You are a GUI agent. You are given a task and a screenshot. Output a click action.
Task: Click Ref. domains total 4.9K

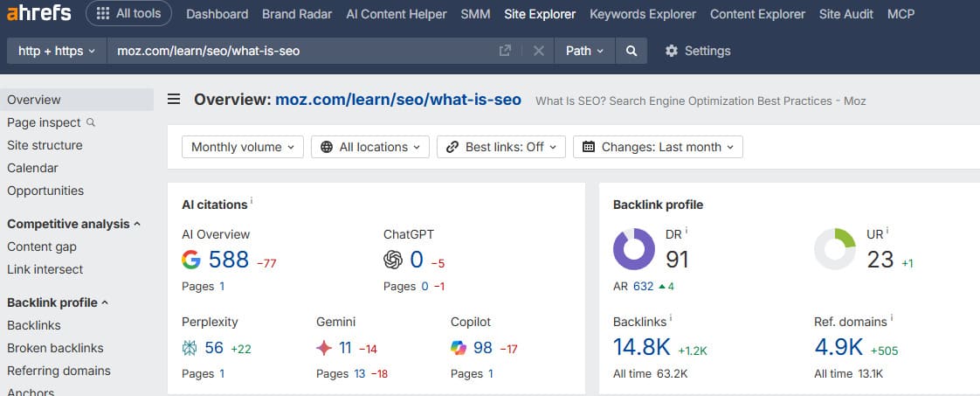point(839,346)
